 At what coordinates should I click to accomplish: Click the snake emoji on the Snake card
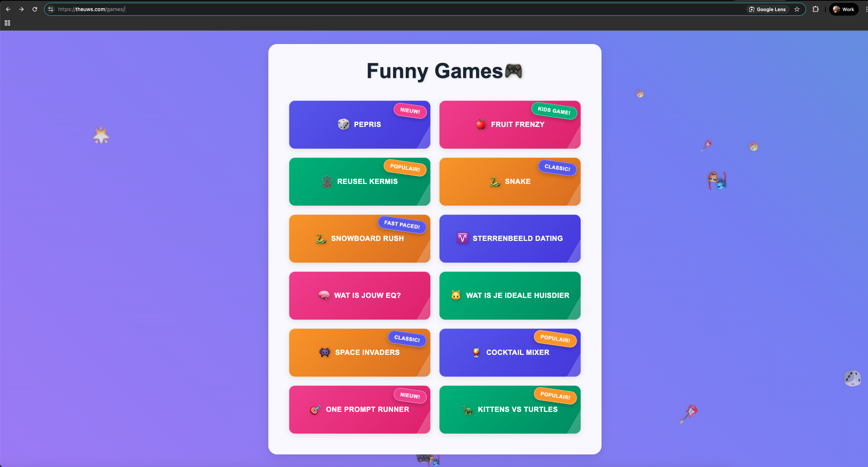coord(495,182)
